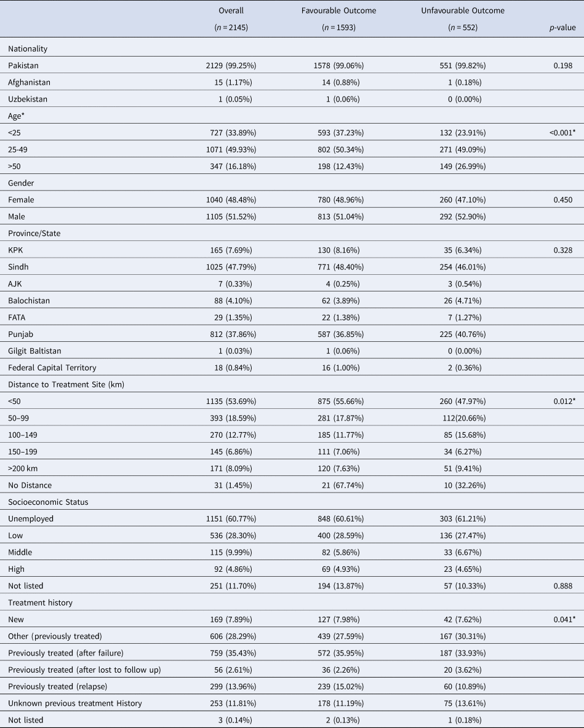Click the Gender section heading

(22, 183)
